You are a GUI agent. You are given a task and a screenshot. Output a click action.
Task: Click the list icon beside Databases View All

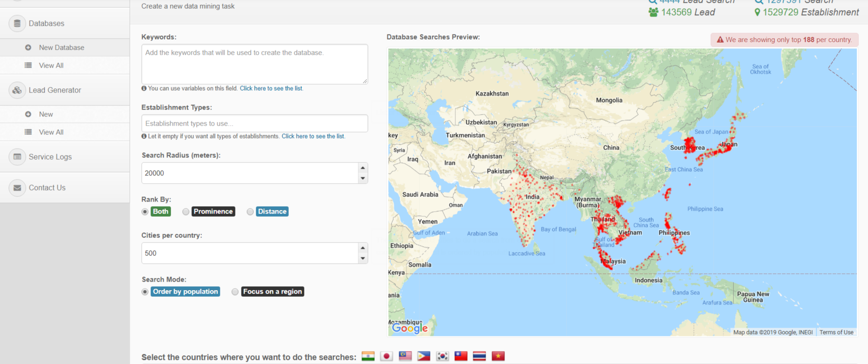tap(28, 65)
